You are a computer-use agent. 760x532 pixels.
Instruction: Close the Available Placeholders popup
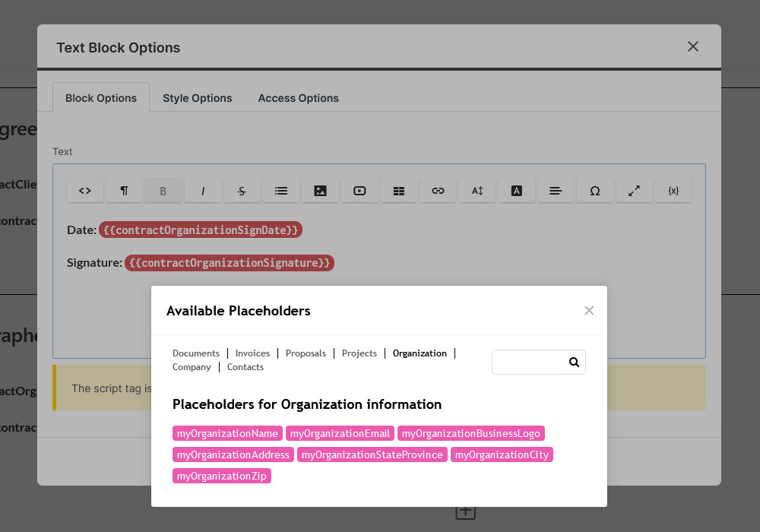click(588, 310)
